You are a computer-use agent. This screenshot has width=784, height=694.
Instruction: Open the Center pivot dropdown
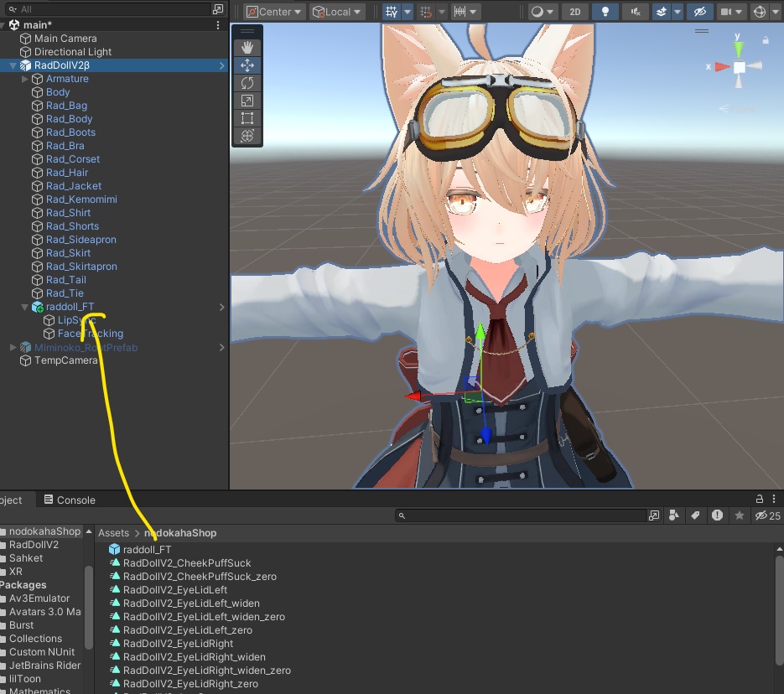pos(273,12)
